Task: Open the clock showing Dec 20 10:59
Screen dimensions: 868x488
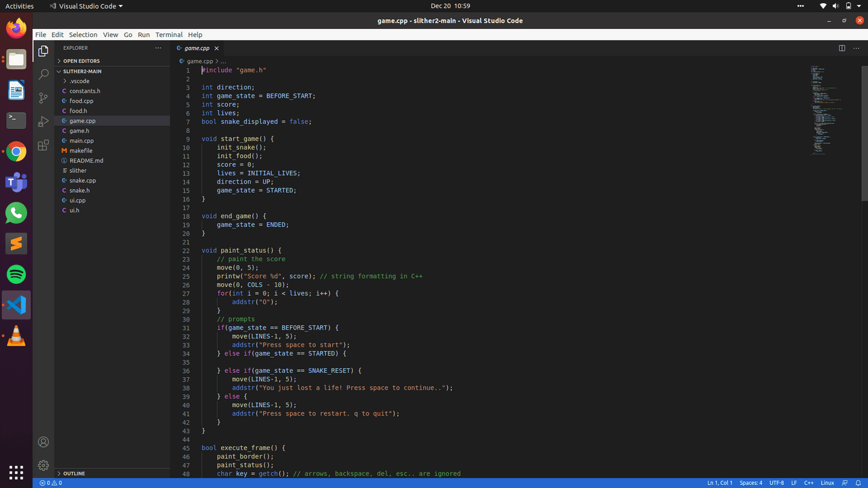Action: tap(450, 6)
